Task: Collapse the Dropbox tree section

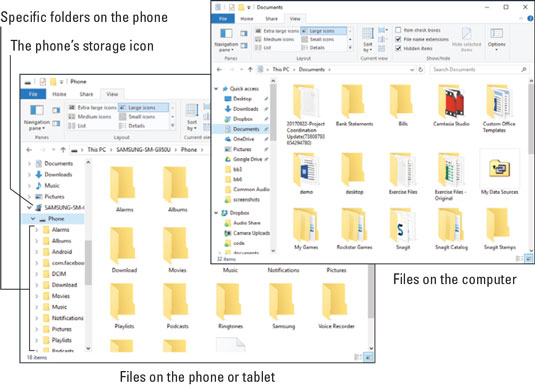Action: coord(216,213)
